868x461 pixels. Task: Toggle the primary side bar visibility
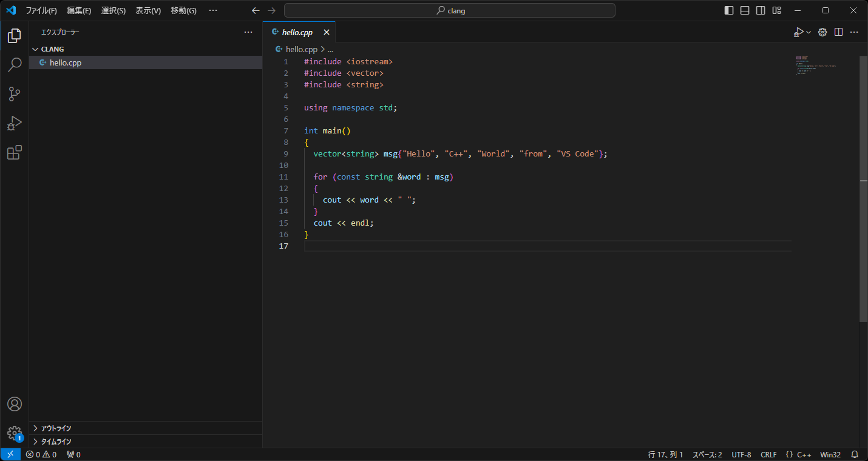[729, 10]
